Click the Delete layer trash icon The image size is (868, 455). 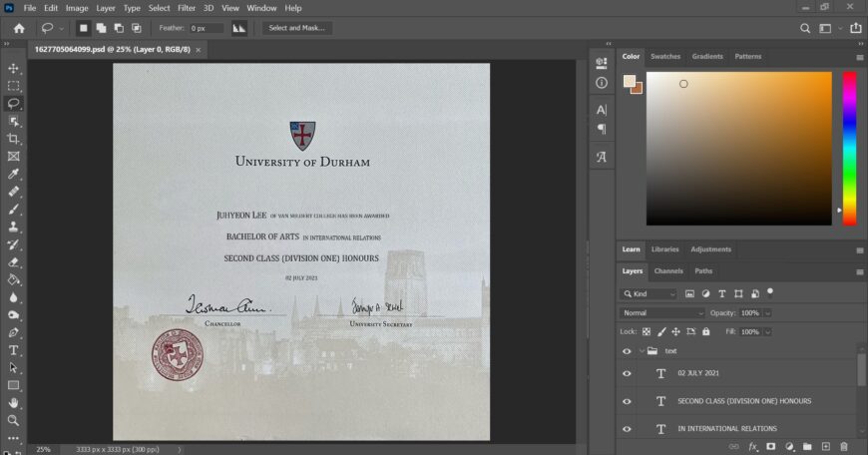(x=844, y=446)
